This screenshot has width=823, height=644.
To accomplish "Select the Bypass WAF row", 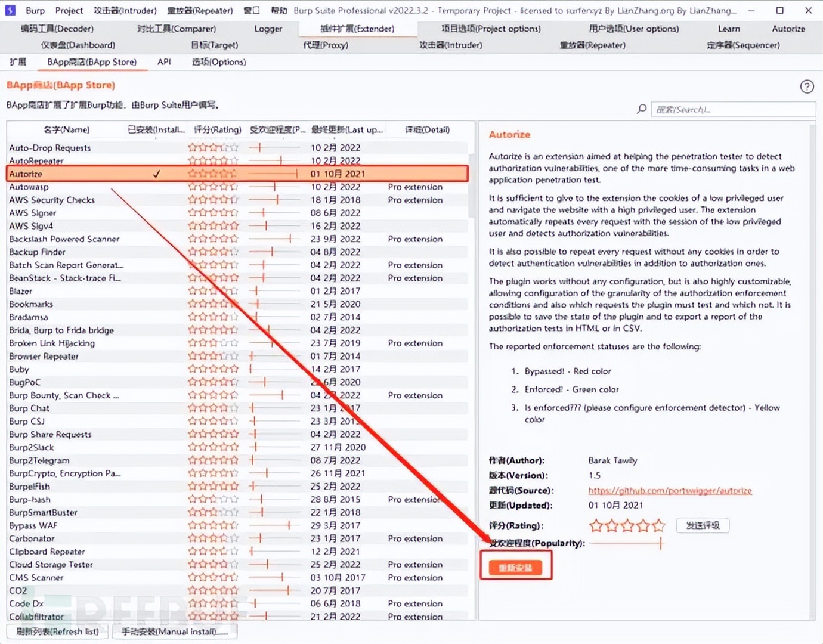I will [x=237, y=525].
